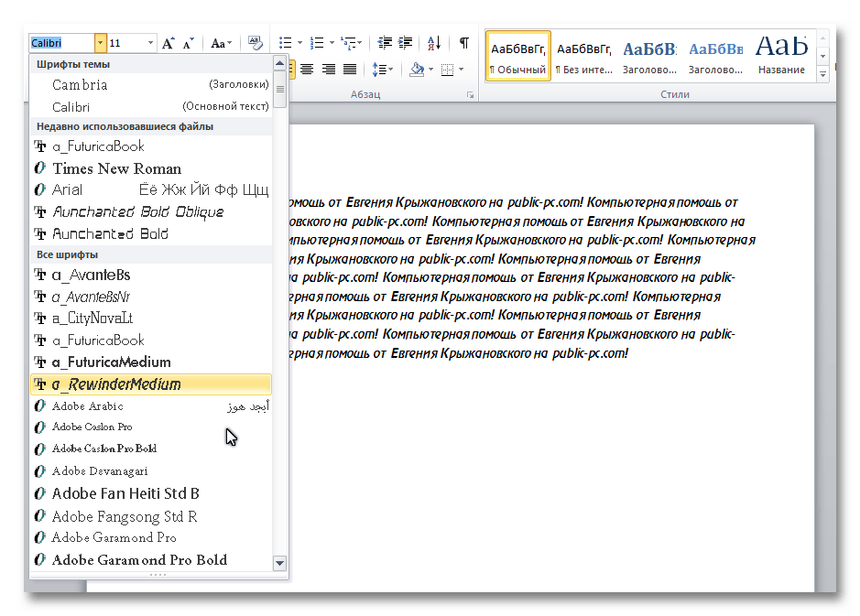Open the Абзац dialog launcher
860x616 pixels.
click(x=470, y=95)
